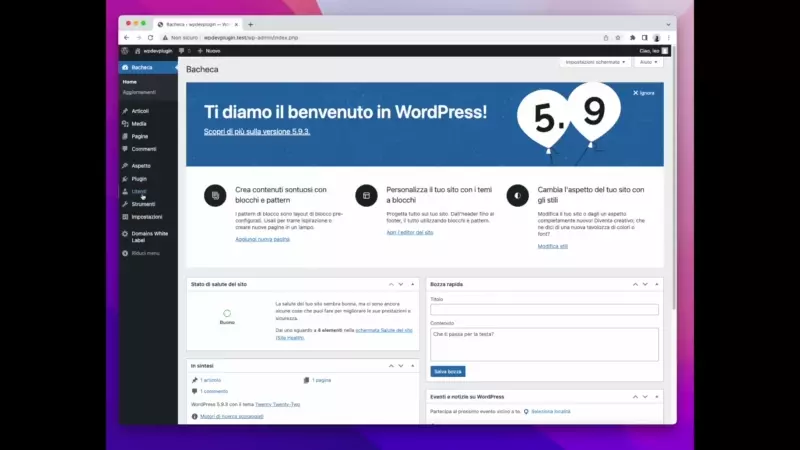Open Bacheca in sidebar

[148, 67]
